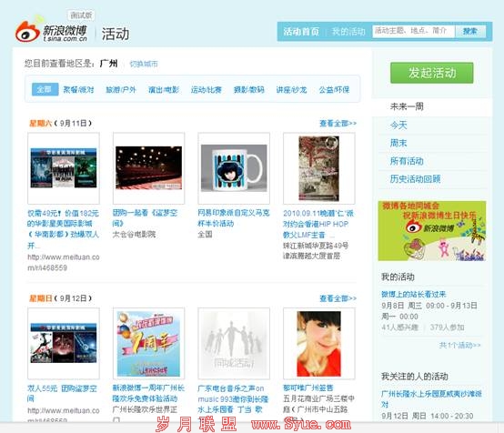Select the 聚餐/派对 category
The width and height of the screenshot is (504, 433).
click(x=78, y=90)
